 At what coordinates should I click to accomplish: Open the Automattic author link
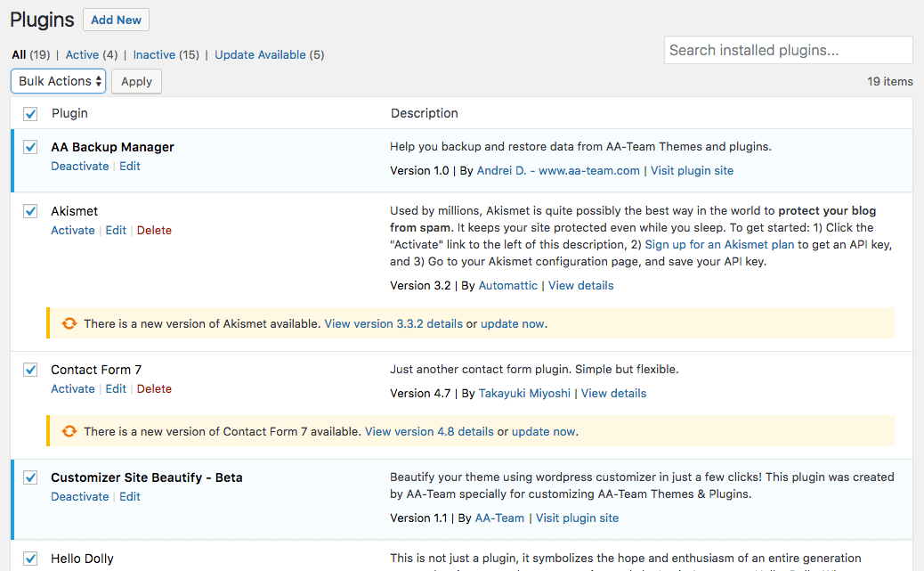tap(508, 285)
